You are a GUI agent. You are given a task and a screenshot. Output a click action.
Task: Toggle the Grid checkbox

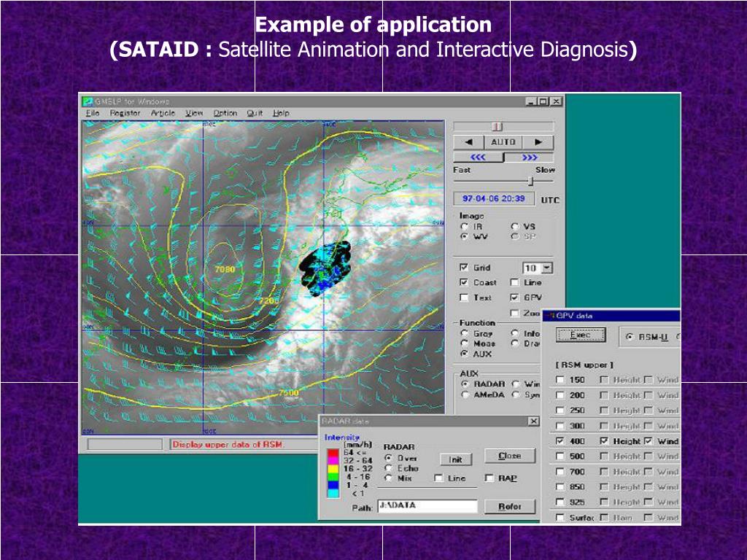click(x=463, y=268)
